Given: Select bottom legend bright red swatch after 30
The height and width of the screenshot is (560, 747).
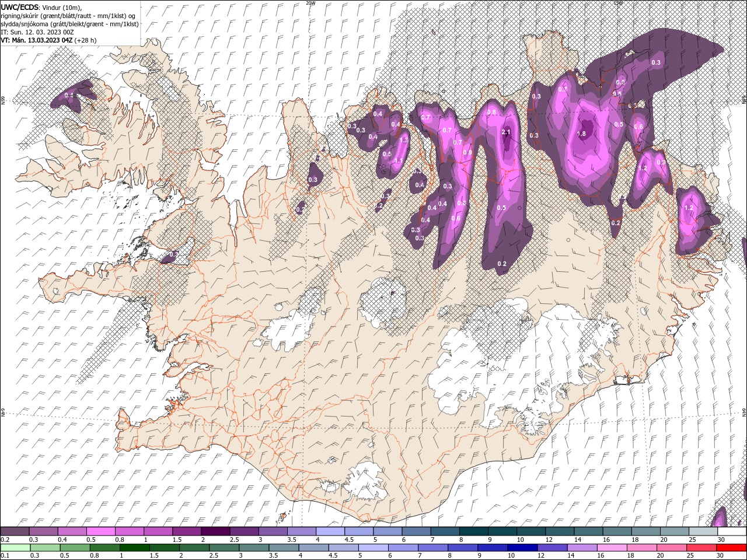Looking at the screenshot, I should coord(731,547).
